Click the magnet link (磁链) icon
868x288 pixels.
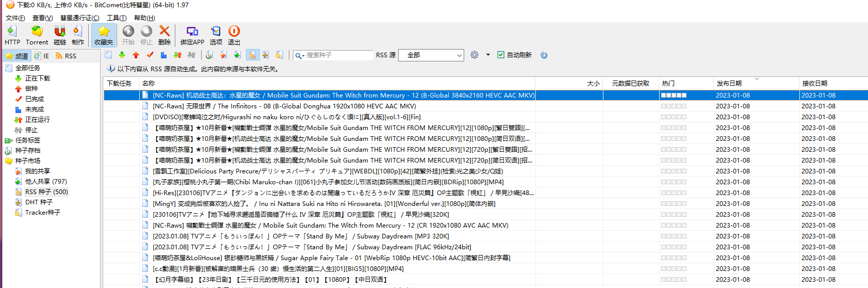click(60, 35)
